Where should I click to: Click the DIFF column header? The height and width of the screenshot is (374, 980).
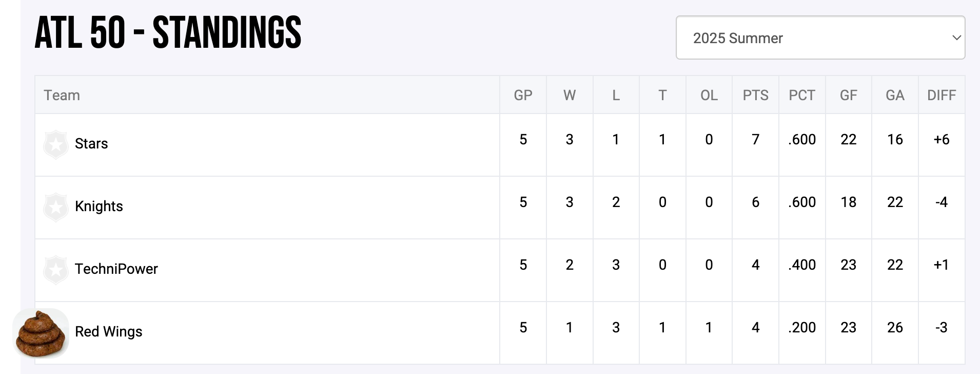[942, 96]
